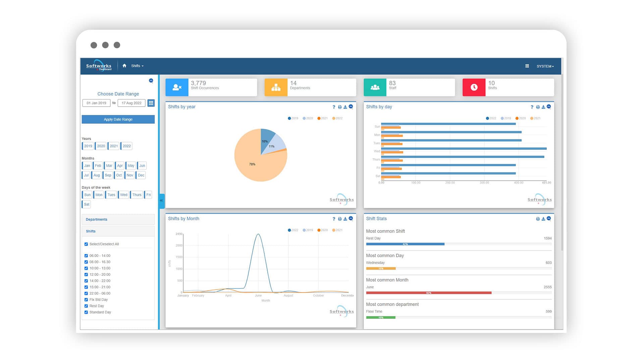Zoom the Shifts by Month chart
Screen dimensions: 644x362
[351, 219]
